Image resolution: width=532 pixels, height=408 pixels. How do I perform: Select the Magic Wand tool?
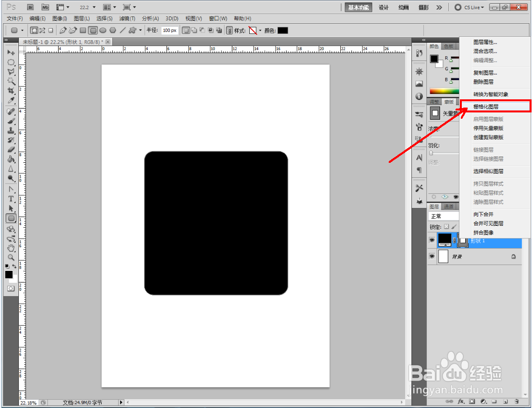coord(11,81)
